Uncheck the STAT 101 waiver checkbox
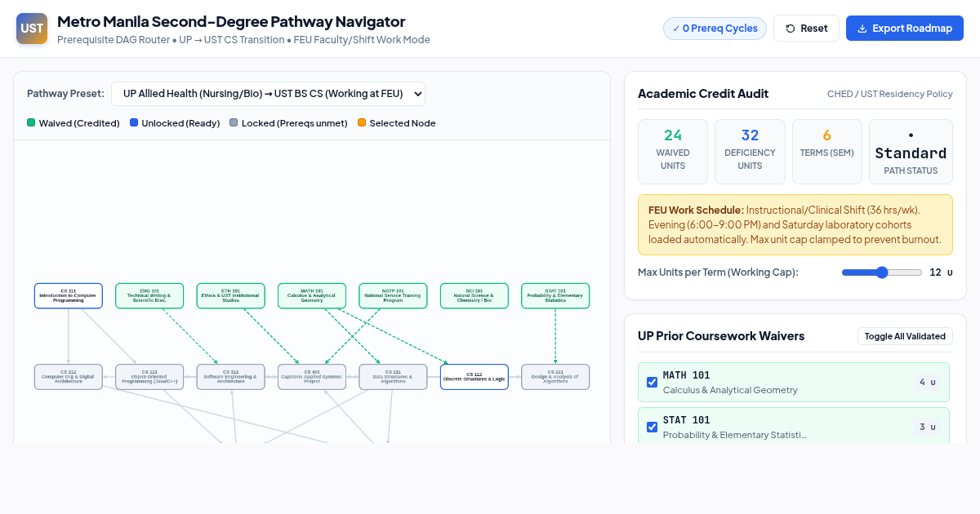 pos(652,427)
